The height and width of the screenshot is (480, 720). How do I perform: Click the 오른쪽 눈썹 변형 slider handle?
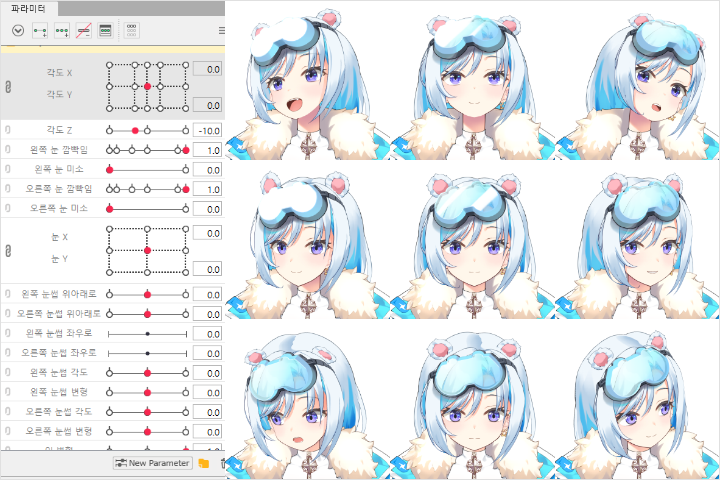(x=147, y=432)
